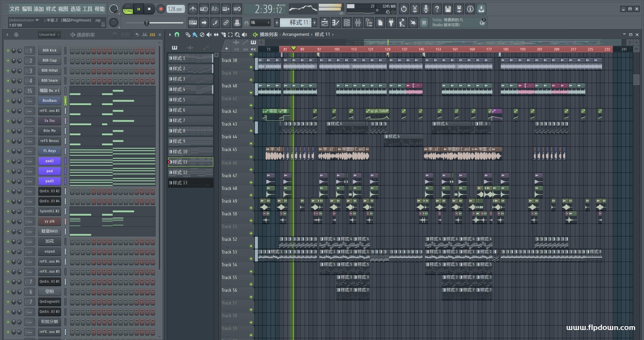
Task: Click the save project floppy icon
Action: click(x=448, y=9)
